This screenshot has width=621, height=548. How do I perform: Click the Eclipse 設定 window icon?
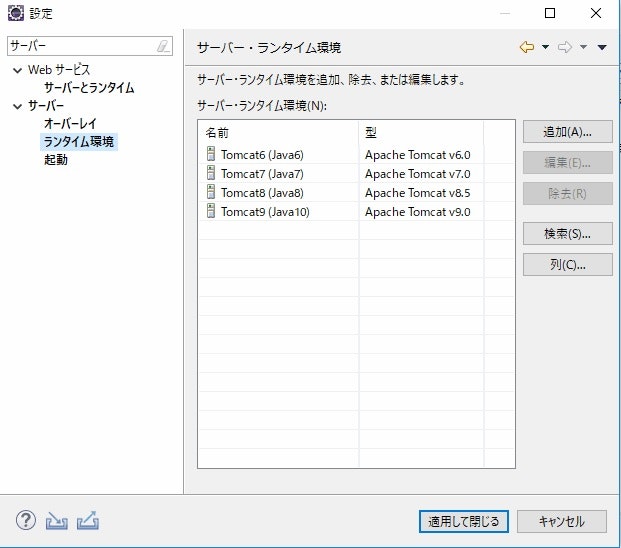[16, 13]
